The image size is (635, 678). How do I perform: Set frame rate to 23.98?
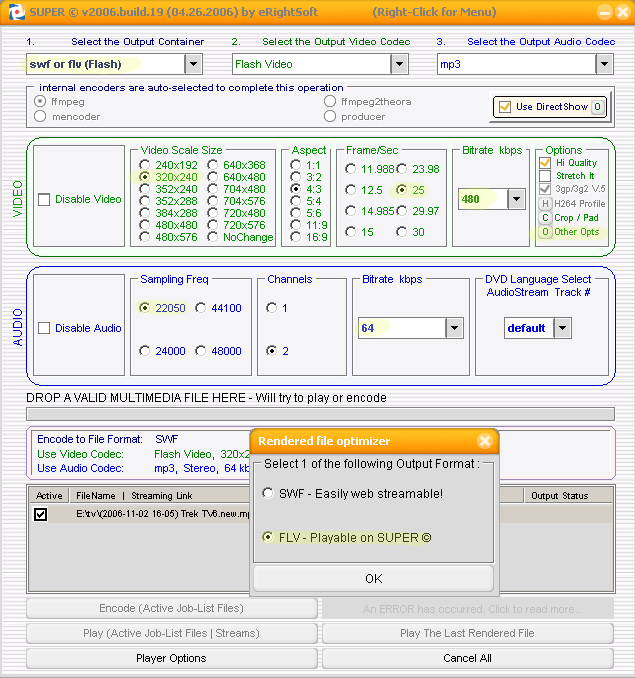402,169
